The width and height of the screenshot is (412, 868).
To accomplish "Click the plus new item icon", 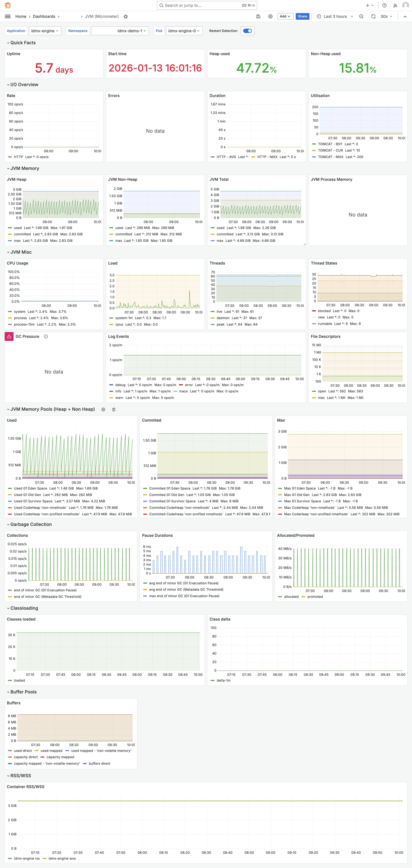I will (370, 5).
